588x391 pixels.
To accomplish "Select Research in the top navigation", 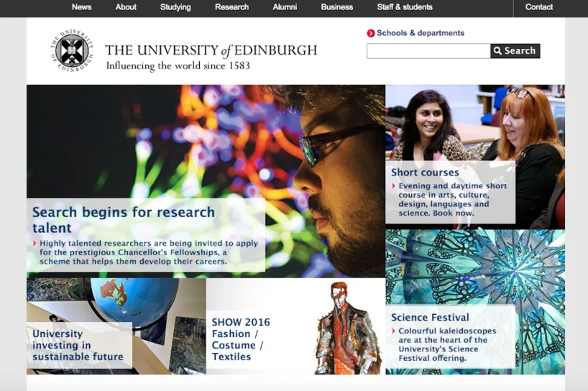I will pyautogui.click(x=231, y=7).
